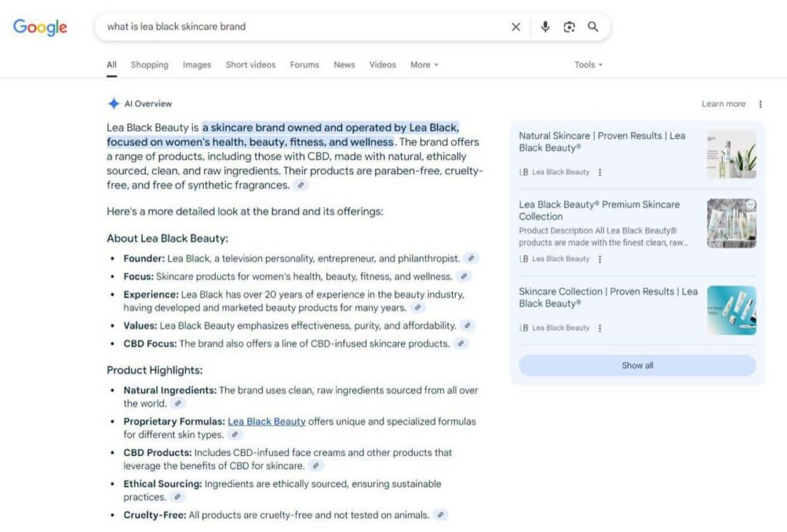Open the Tools dropdown
Image resolution: width=787 pixels, height=532 pixels.
[588, 65]
